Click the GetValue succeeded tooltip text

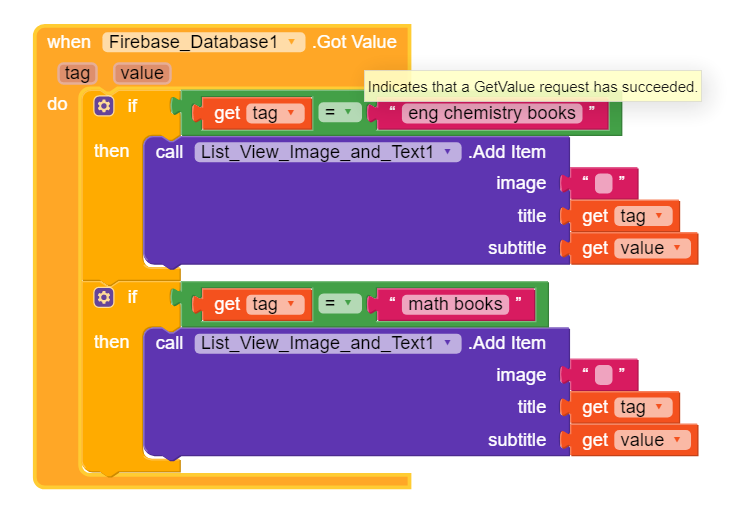[x=533, y=87]
